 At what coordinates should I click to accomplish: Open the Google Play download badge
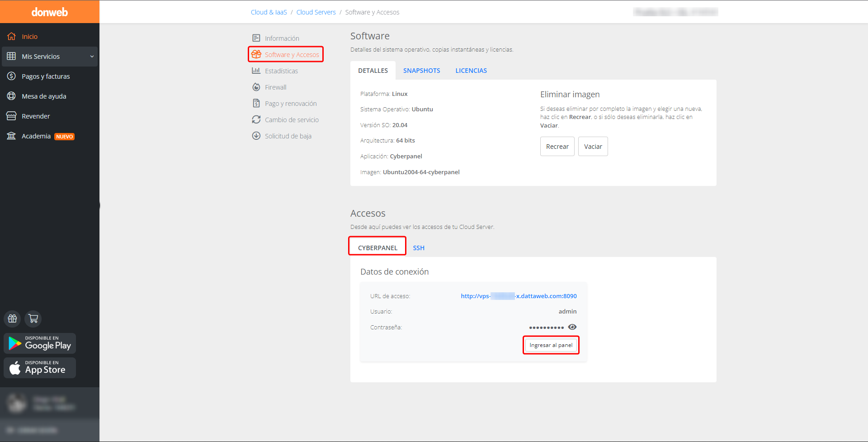[40, 343]
